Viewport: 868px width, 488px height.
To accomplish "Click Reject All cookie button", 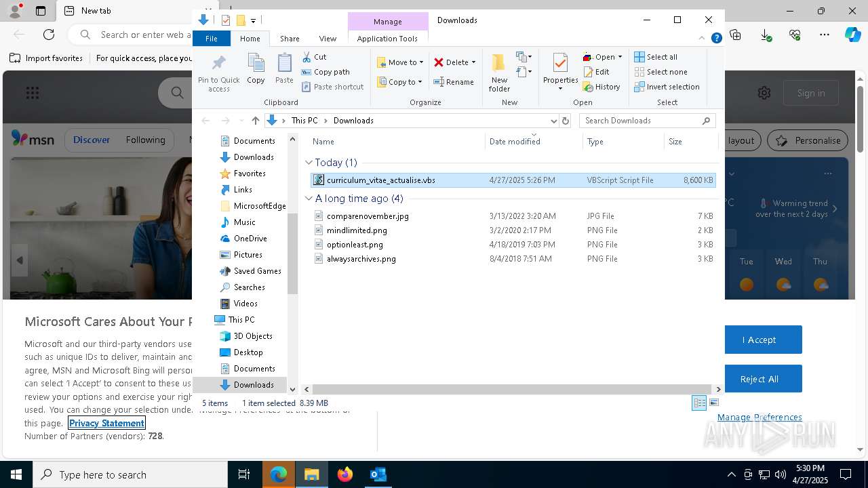I will [759, 379].
